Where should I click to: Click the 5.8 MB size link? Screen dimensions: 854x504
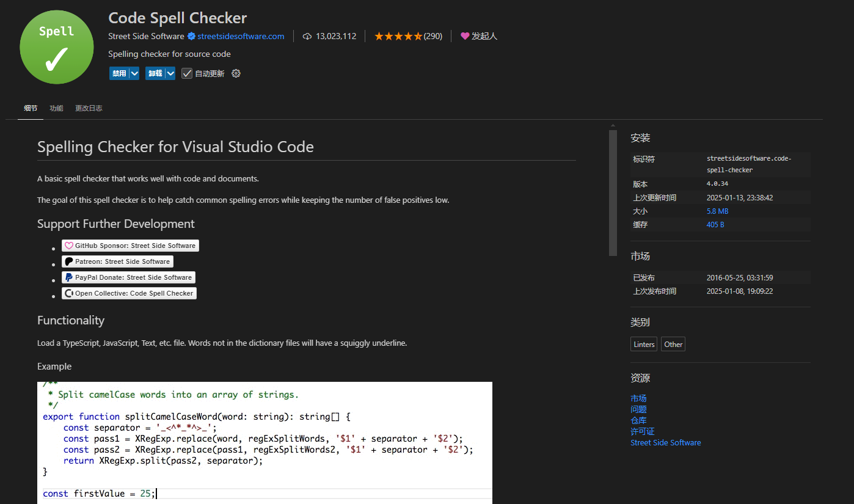click(x=717, y=211)
